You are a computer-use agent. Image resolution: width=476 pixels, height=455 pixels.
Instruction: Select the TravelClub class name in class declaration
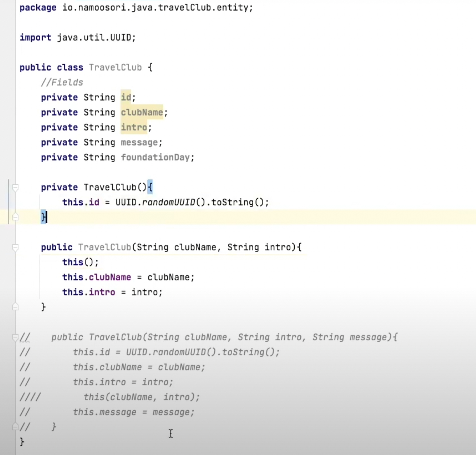point(115,67)
